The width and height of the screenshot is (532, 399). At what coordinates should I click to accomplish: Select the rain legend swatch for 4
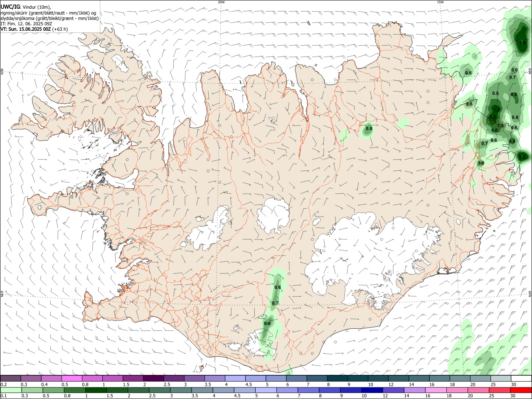click(223, 390)
